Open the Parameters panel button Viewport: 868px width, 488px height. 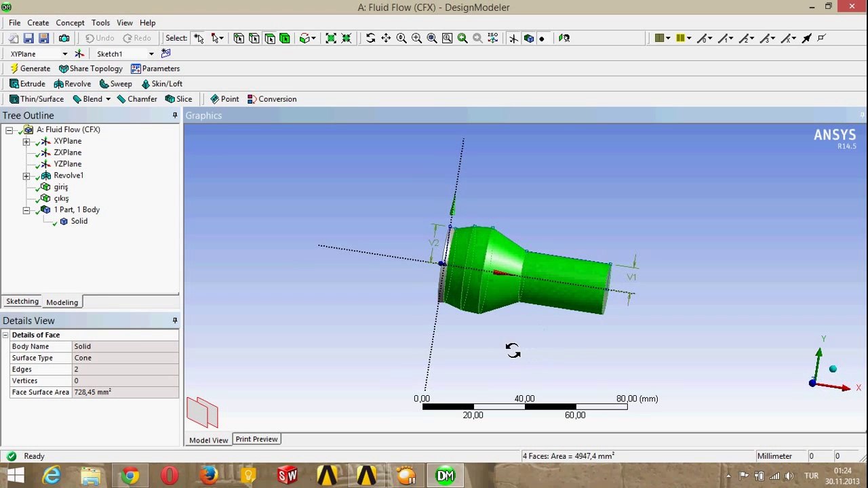pyautogui.click(x=155, y=68)
